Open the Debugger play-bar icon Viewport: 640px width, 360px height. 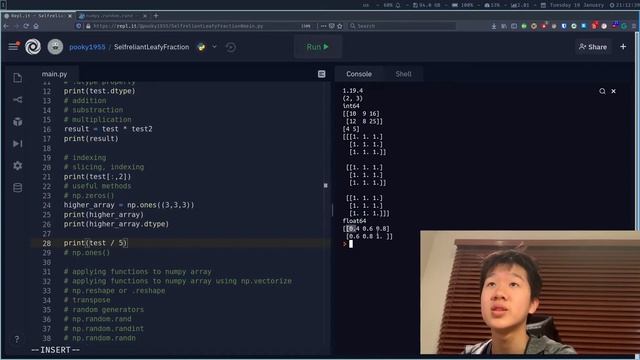(x=18, y=144)
